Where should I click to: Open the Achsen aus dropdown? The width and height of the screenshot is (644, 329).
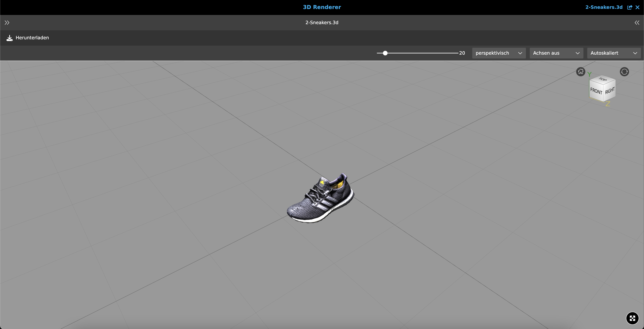[556, 53]
